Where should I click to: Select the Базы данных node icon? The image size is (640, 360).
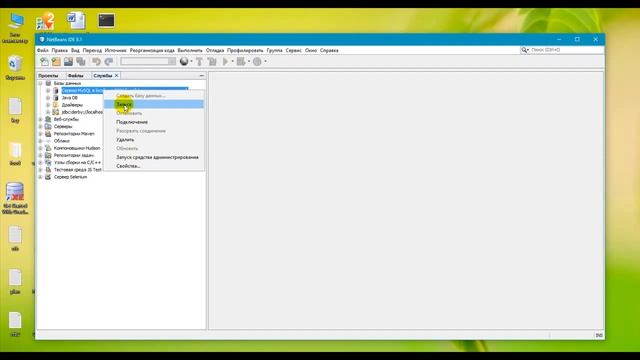[x=48, y=83]
